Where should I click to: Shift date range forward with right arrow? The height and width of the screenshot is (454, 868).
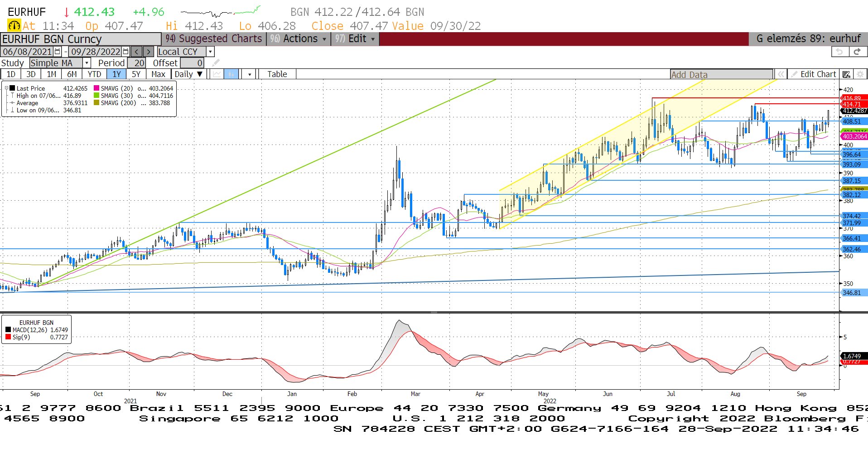tap(149, 52)
